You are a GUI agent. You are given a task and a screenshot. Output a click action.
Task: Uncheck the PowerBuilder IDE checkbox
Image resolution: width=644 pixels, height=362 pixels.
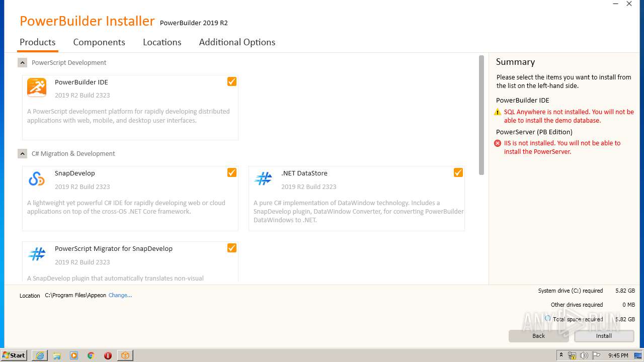232,81
